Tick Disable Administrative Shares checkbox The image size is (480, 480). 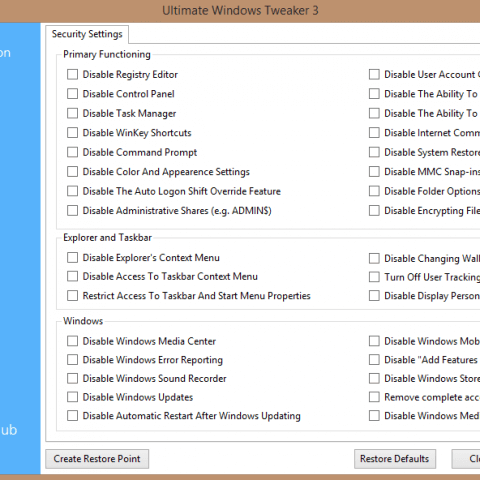click(72, 211)
